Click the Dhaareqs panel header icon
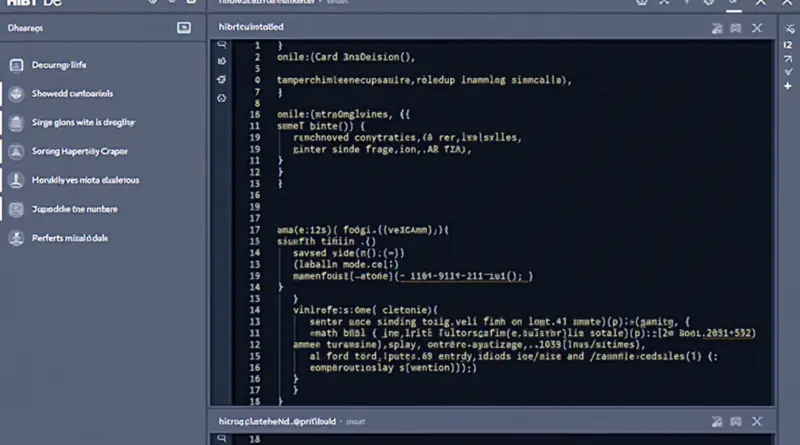The image size is (800, 445). click(x=183, y=29)
